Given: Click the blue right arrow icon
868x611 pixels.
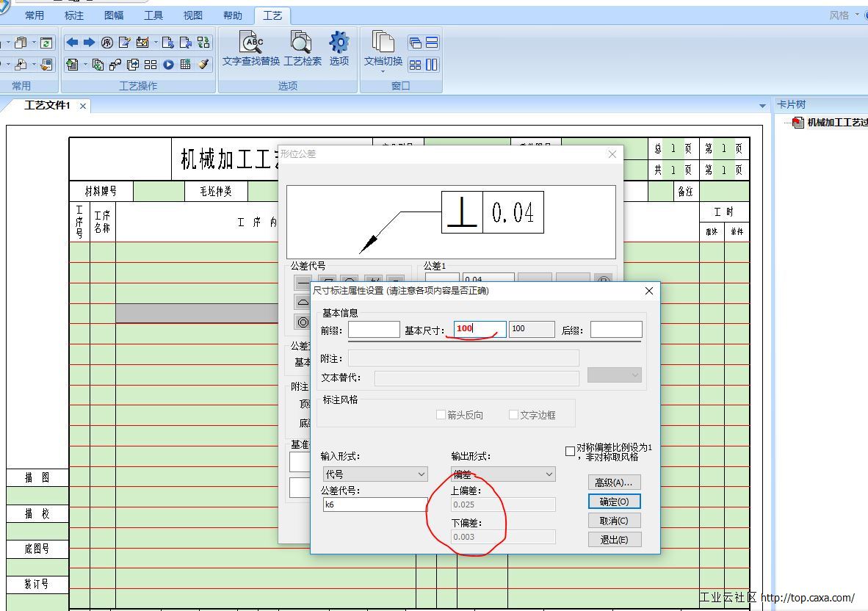Looking at the screenshot, I should (x=89, y=43).
